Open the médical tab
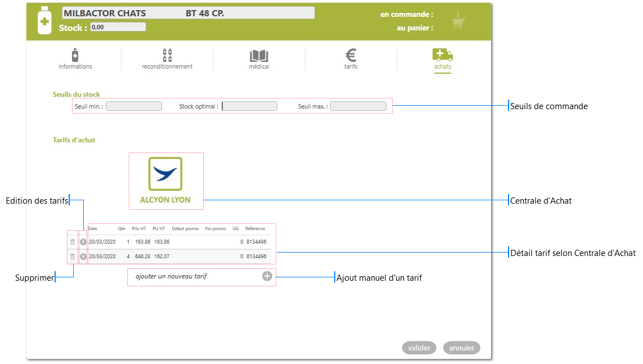Image resolution: width=643 pixels, height=364 pixels. tap(259, 60)
